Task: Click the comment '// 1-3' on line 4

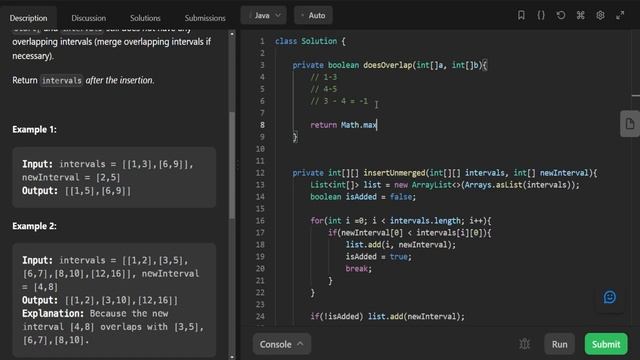Action: click(x=324, y=77)
